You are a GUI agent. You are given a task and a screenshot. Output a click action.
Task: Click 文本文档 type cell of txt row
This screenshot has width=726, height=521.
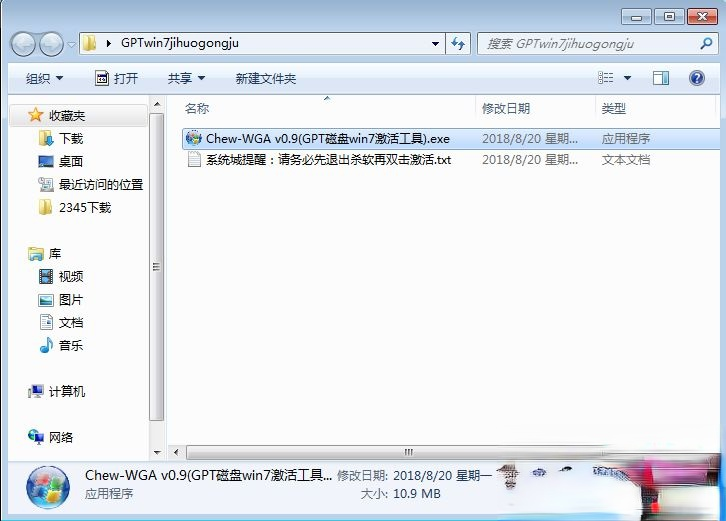(626, 160)
